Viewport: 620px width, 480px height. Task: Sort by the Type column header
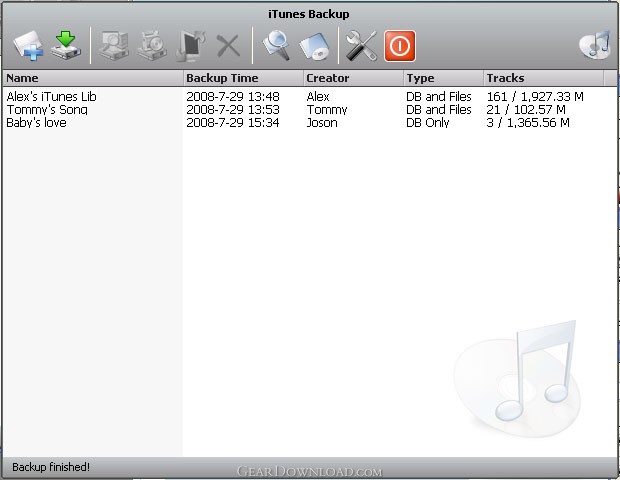444,78
